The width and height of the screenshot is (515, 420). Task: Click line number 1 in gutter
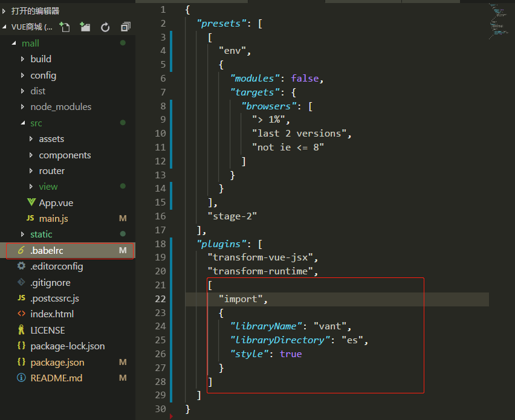pyautogui.click(x=163, y=10)
